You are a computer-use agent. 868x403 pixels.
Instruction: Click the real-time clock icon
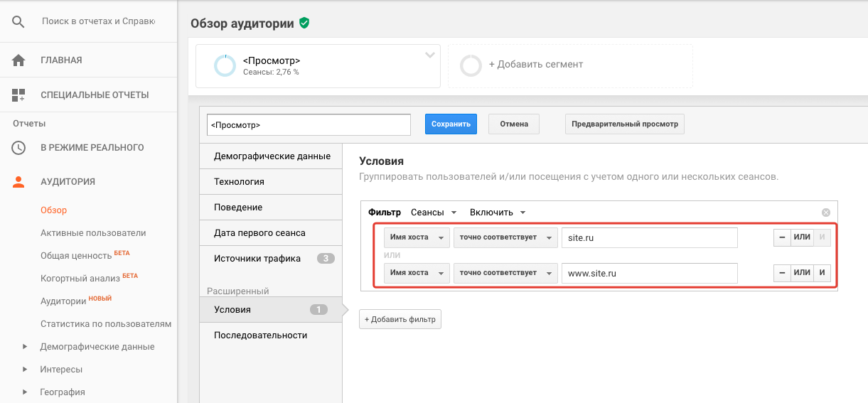coord(18,148)
